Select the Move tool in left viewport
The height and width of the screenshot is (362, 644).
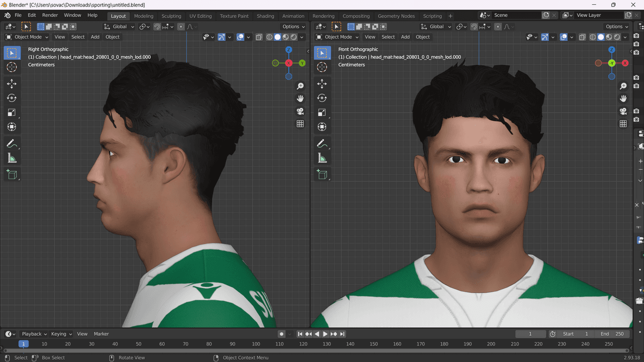tap(12, 84)
